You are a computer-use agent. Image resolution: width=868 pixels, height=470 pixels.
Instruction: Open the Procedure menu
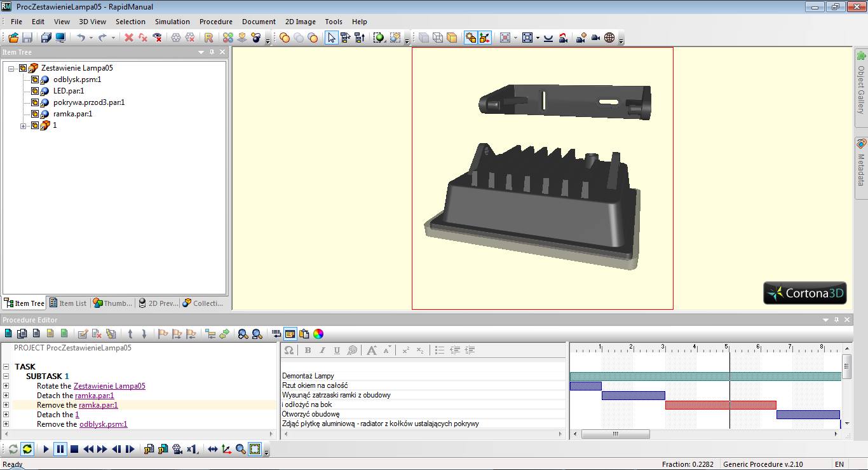[x=216, y=22]
